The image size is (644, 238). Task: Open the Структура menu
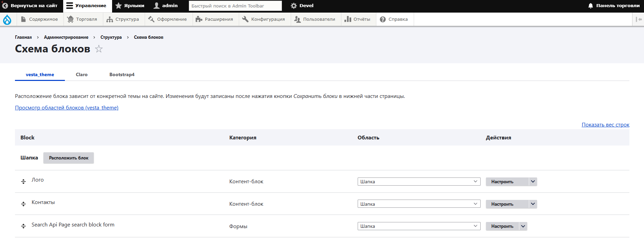point(123,19)
